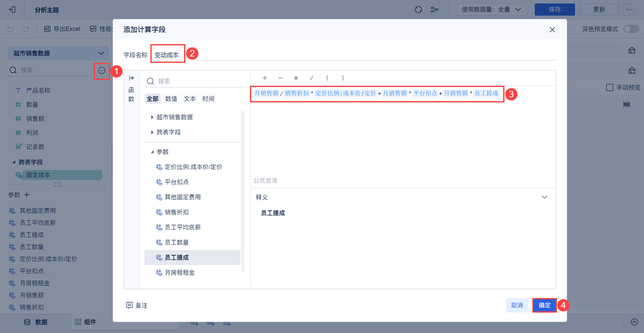The width and height of the screenshot is (644, 333).
Task: Click the search box in the dialog field list
Action: (195, 81)
